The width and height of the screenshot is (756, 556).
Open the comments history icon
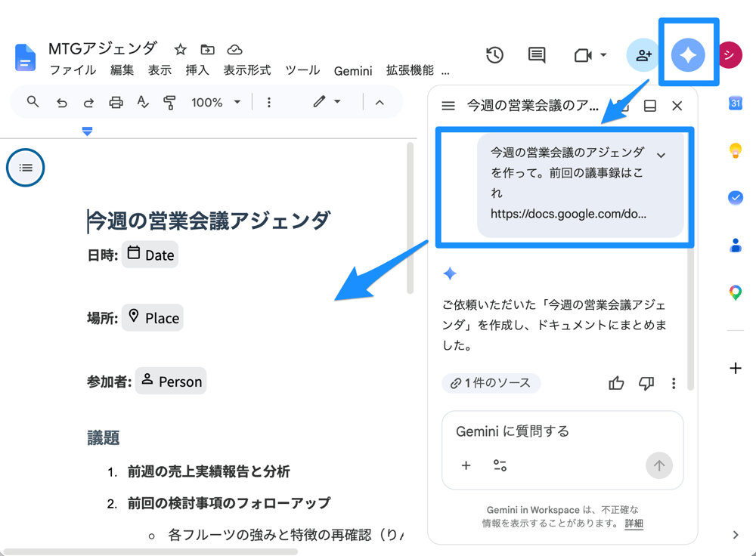pos(537,55)
